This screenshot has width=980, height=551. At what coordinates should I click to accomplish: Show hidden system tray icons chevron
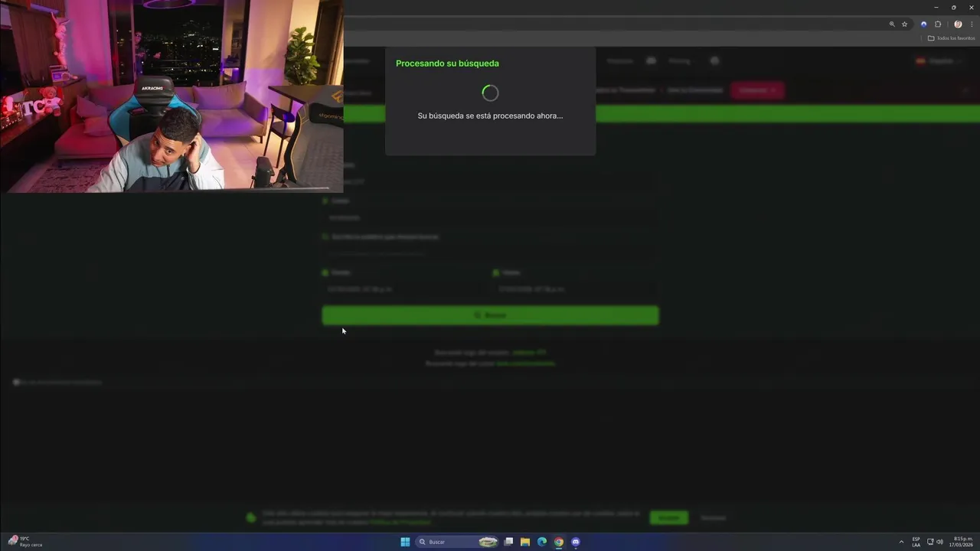(901, 542)
